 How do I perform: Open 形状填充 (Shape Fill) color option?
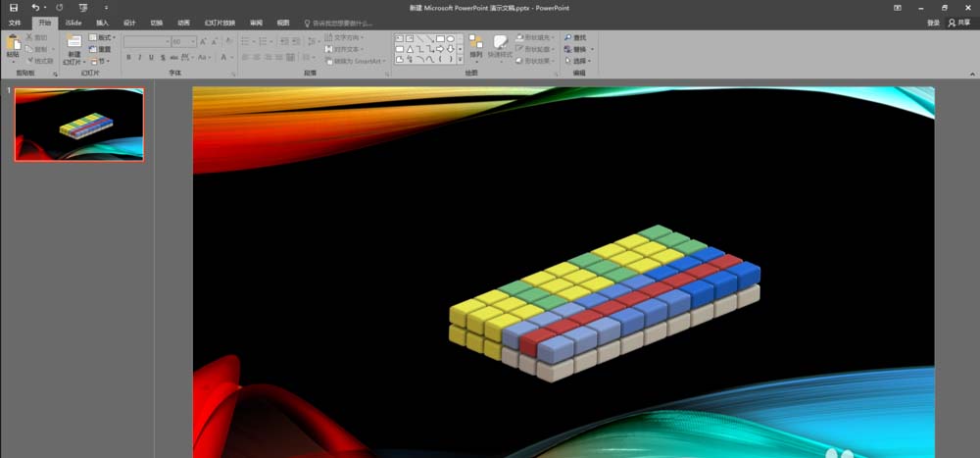[x=536, y=37]
